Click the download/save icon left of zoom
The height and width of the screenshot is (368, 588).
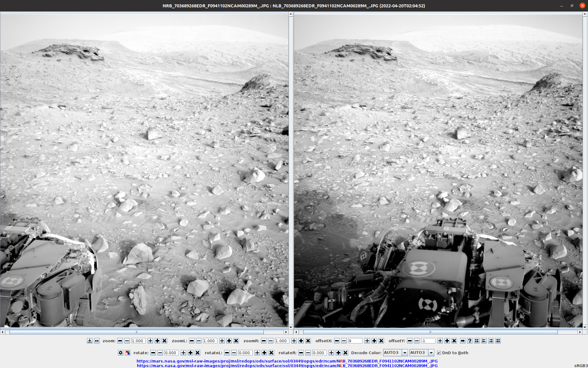pyautogui.click(x=90, y=341)
